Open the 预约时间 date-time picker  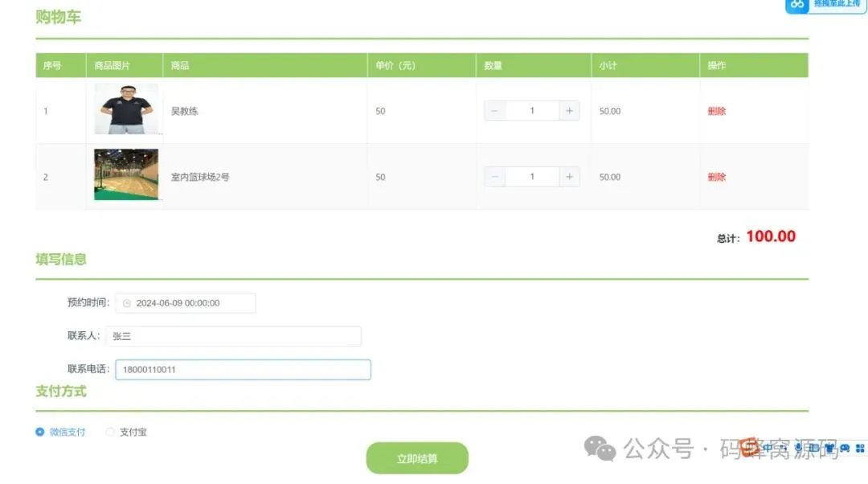(186, 303)
